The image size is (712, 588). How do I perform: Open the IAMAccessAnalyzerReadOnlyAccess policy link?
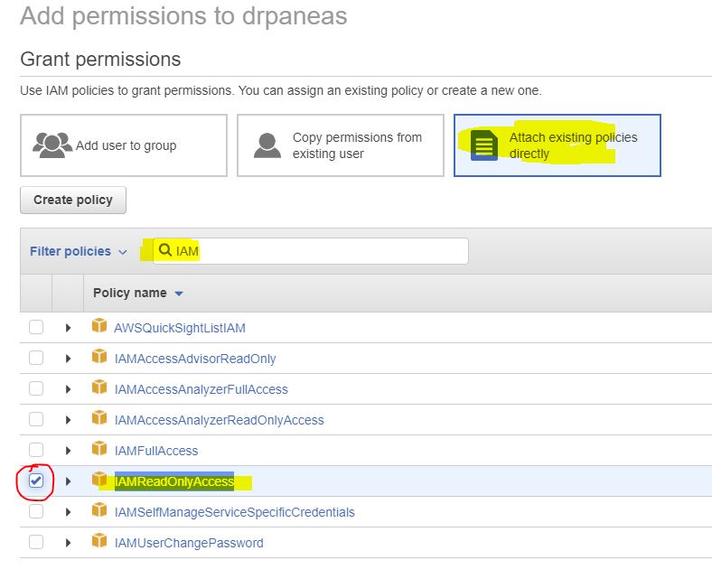coord(219,420)
